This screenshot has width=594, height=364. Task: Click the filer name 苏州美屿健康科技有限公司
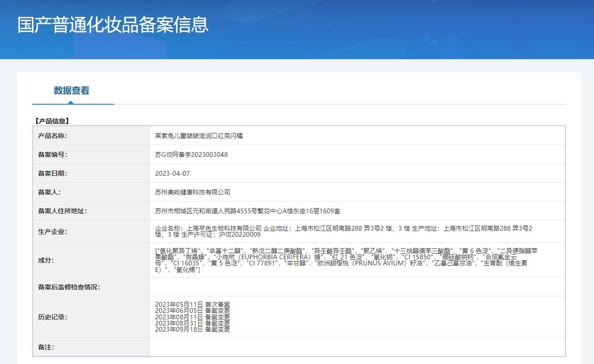[x=193, y=192]
